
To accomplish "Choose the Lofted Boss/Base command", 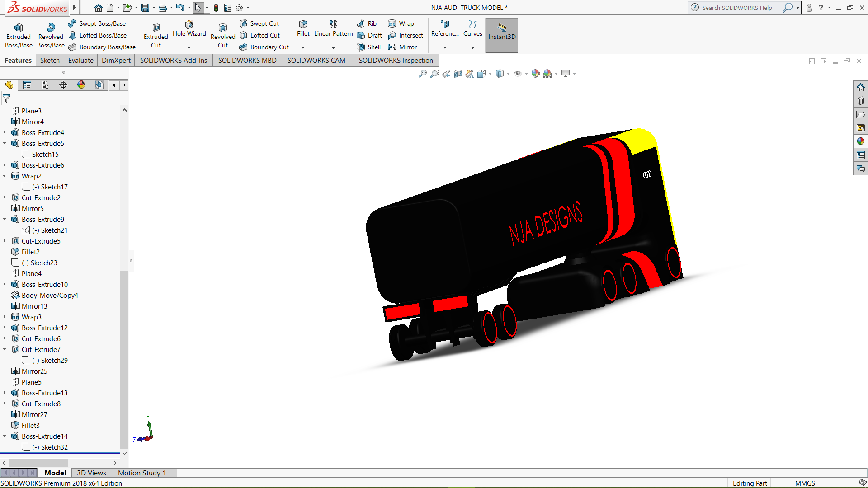I will (98, 35).
